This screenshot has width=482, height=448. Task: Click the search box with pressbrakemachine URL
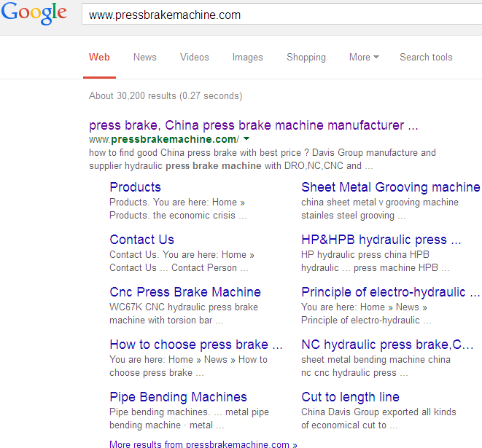click(x=281, y=15)
